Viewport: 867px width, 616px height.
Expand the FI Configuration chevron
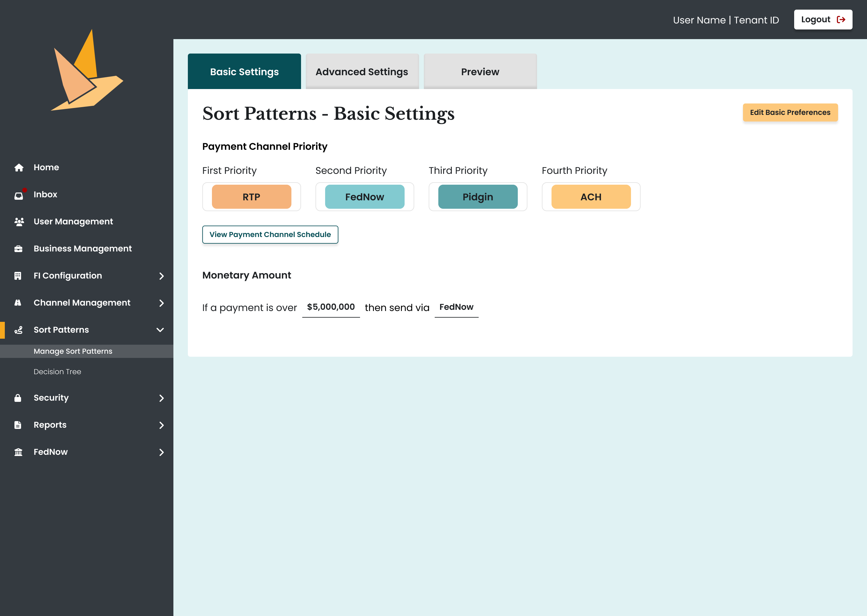tap(161, 276)
